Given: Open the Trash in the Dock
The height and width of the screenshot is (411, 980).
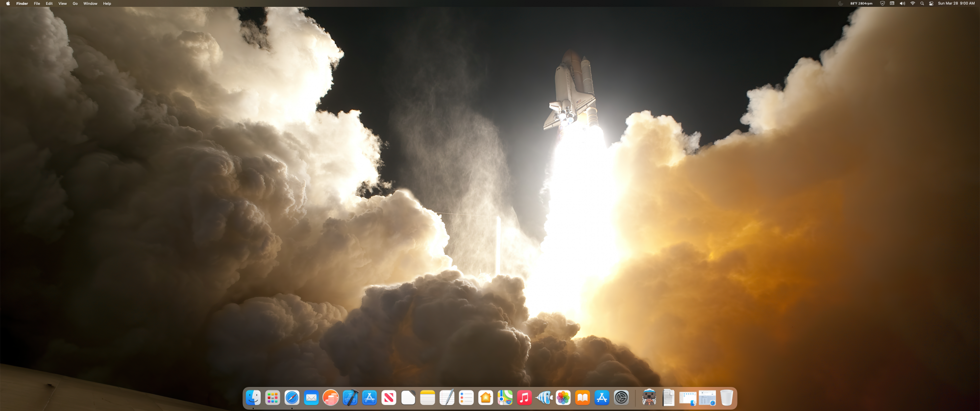Looking at the screenshot, I should tap(727, 398).
